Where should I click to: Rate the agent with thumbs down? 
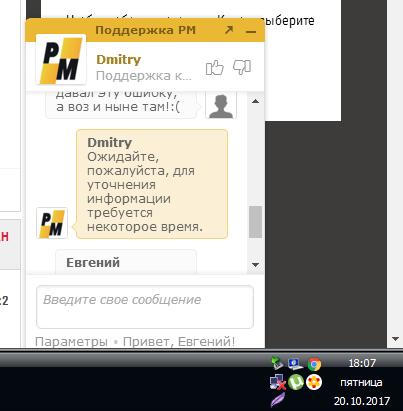point(242,68)
